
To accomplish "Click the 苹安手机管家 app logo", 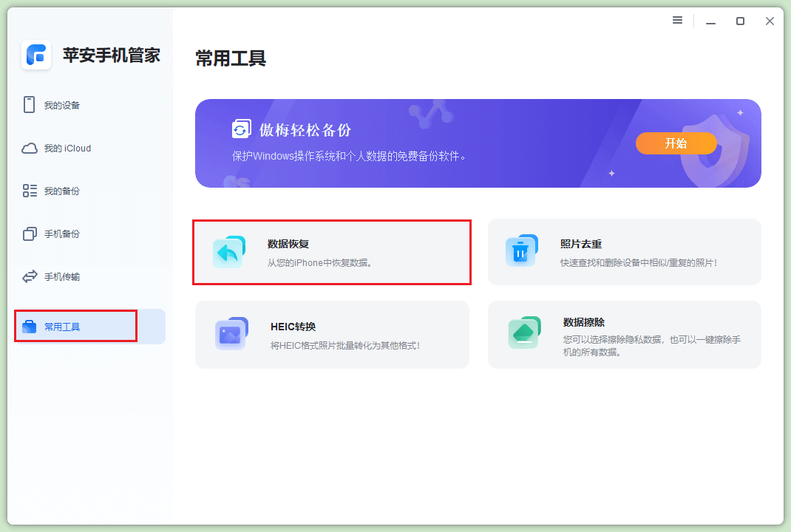I will click(x=35, y=55).
